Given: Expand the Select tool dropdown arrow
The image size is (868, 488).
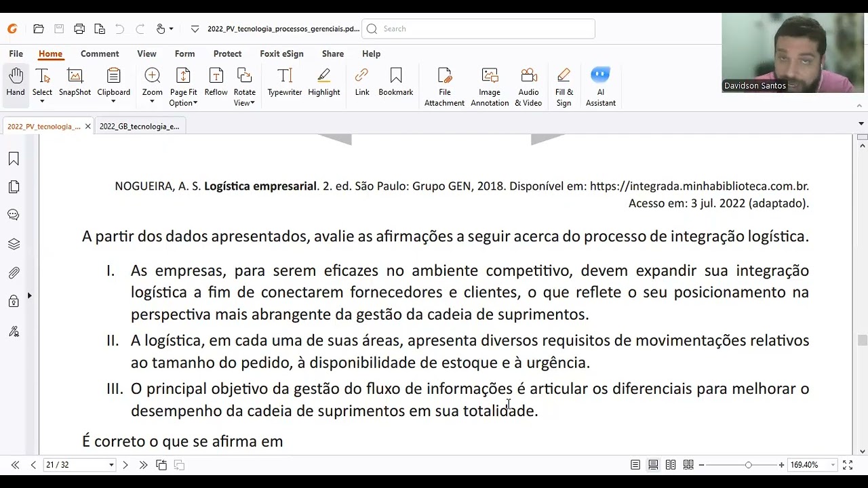Looking at the screenshot, I should [42, 102].
